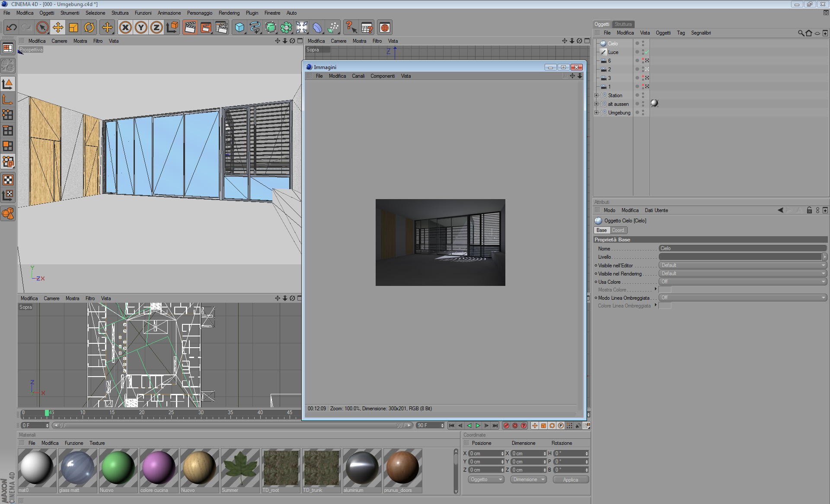Screen dimensions: 830x504
Task: Open the Usa Colore dropdown
Action: pos(742,282)
